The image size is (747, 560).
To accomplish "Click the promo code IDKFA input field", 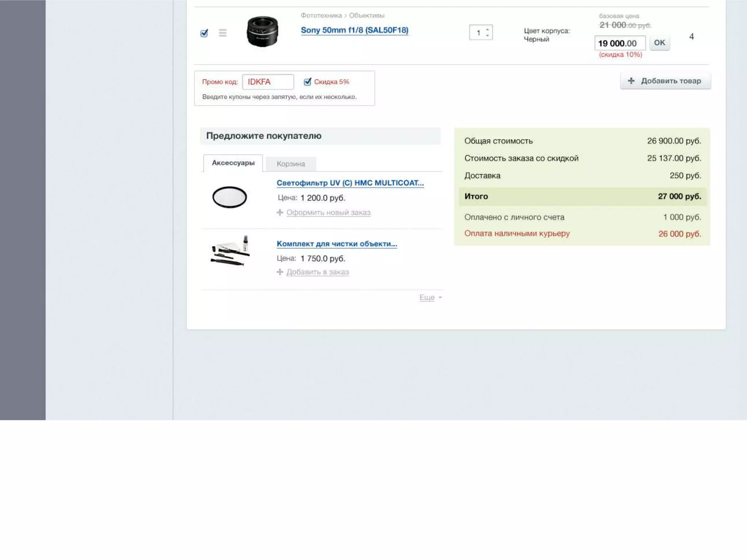I will coord(268,82).
